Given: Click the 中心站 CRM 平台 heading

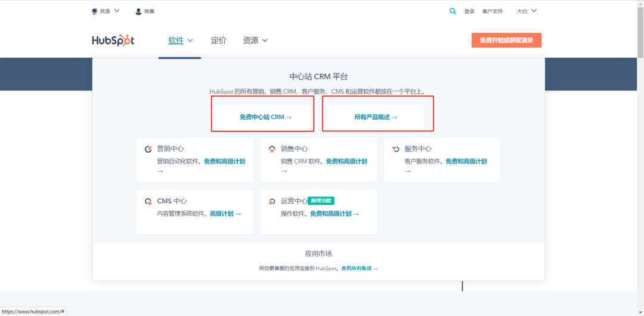Looking at the screenshot, I should click(318, 76).
